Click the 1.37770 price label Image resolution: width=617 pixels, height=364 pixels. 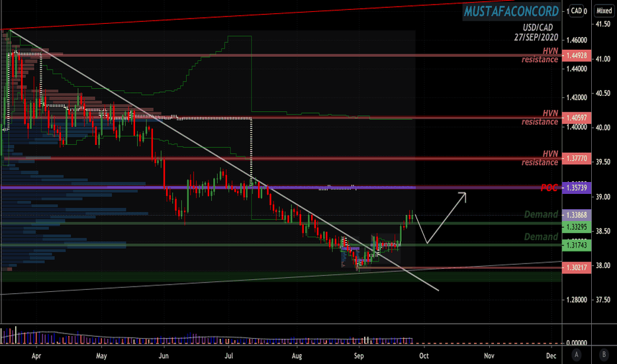[577, 159]
